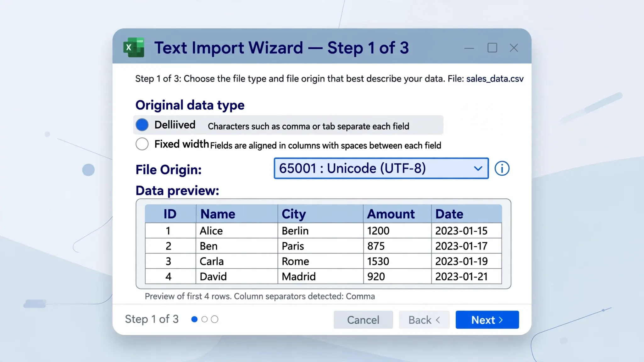Choose the Fixed width radio option
The width and height of the screenshot is (644, 362).
[x=142, y=144]
